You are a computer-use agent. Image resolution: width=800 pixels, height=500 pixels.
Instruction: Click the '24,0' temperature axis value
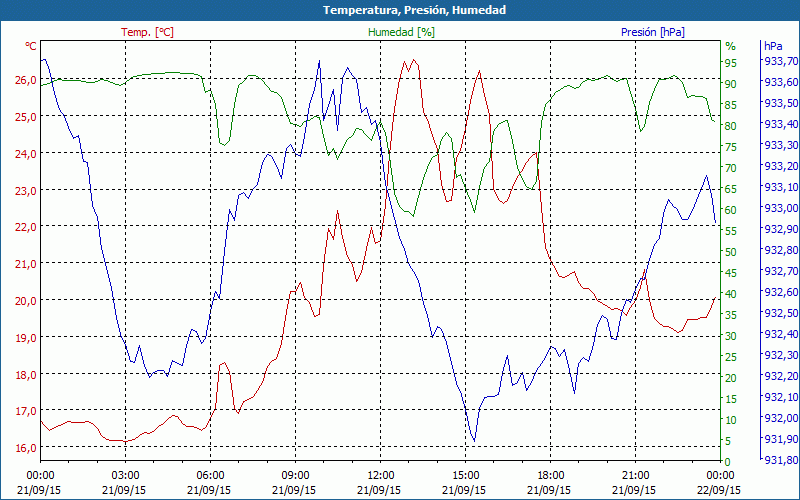pos(27,153)
